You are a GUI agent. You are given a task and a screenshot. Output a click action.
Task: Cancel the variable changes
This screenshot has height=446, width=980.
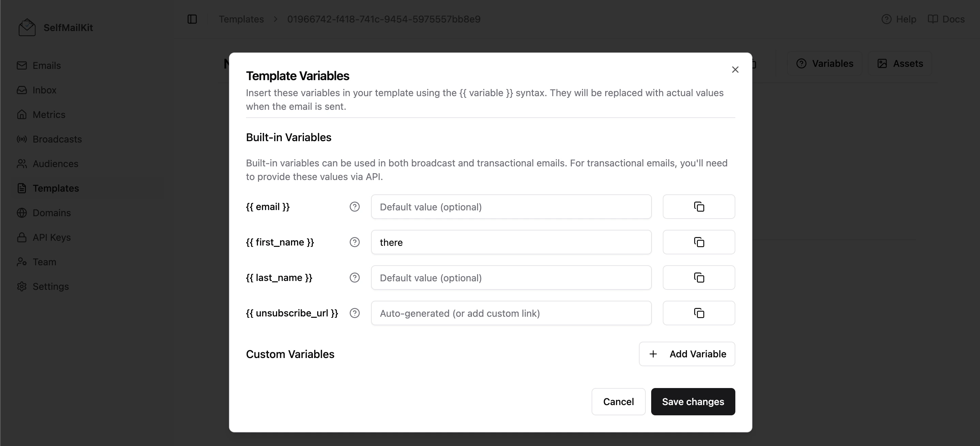(618, 401)
